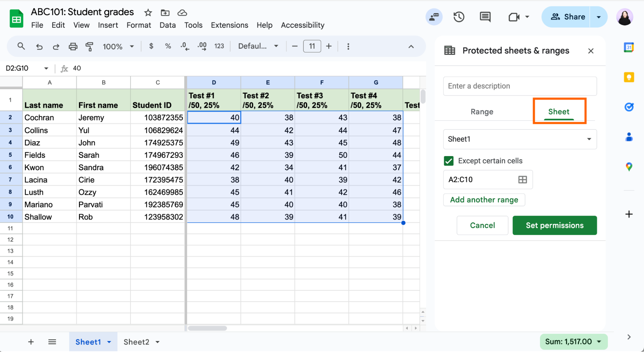The width and height of the screenshot is (644, 352).
Task: Open the Accessibility menu
Action: [x=303, y=25]
